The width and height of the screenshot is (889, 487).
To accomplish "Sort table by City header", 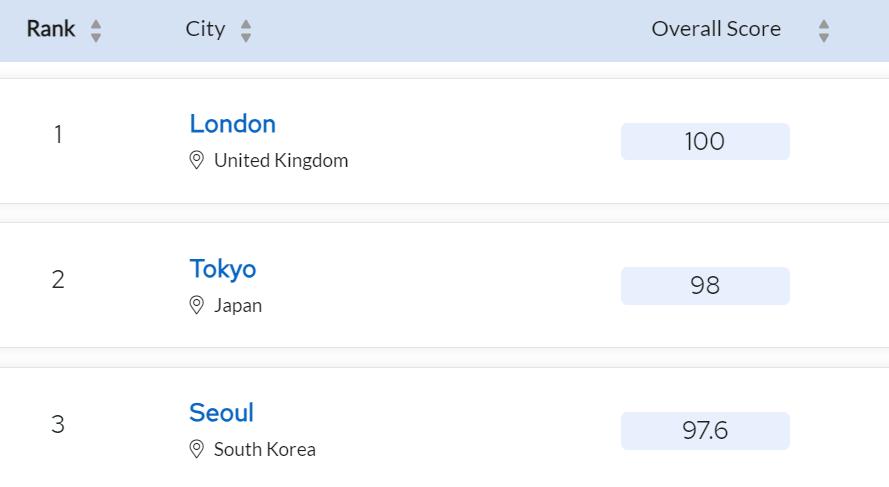I will 205,29.
